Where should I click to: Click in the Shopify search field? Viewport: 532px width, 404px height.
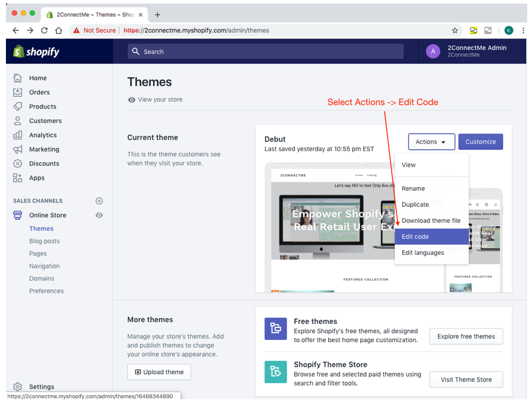click(x=266, y=51)
